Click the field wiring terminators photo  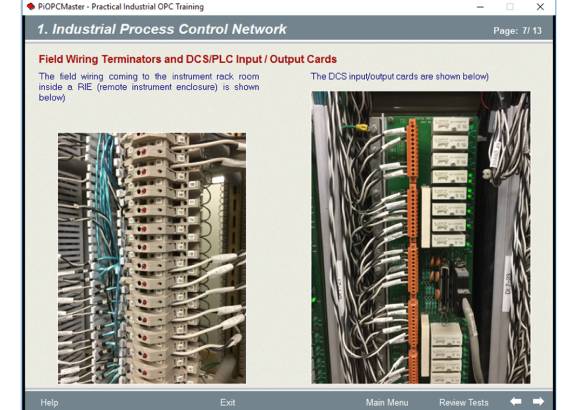tap(152, 258)
